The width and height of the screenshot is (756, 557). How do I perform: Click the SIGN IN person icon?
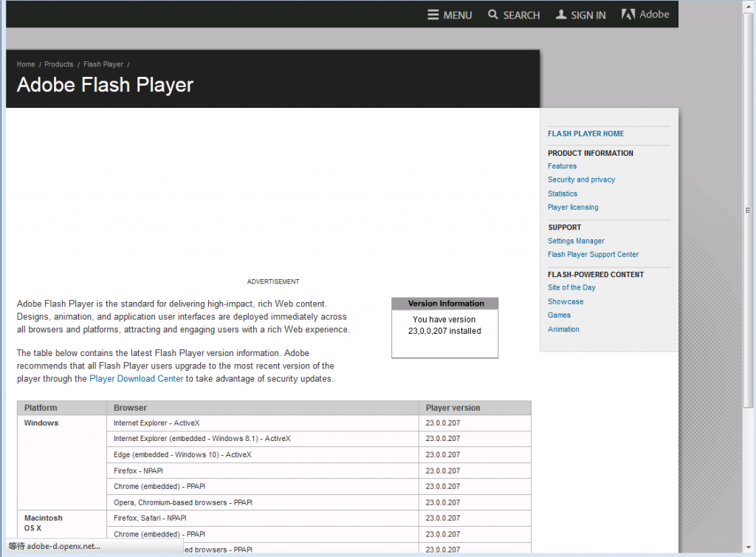coord(561,15)
